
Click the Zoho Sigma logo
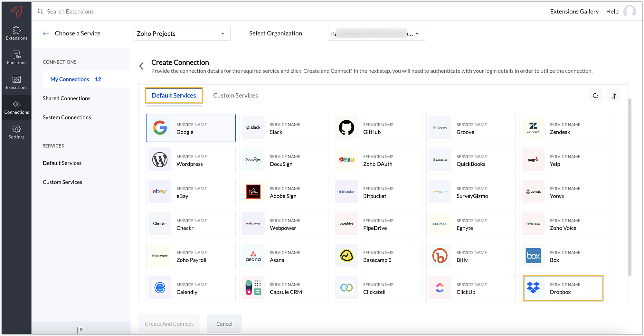16,12
